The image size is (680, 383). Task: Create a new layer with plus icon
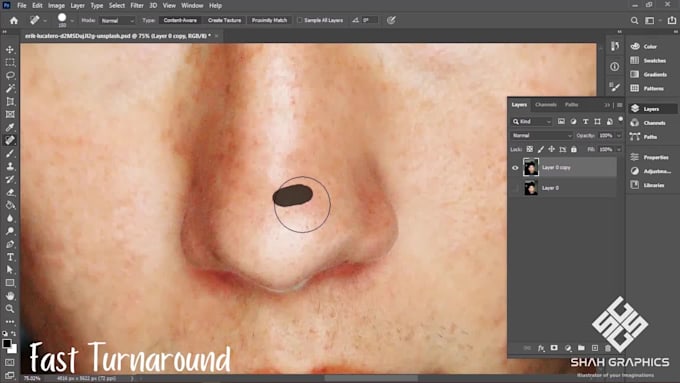[595, 348]
